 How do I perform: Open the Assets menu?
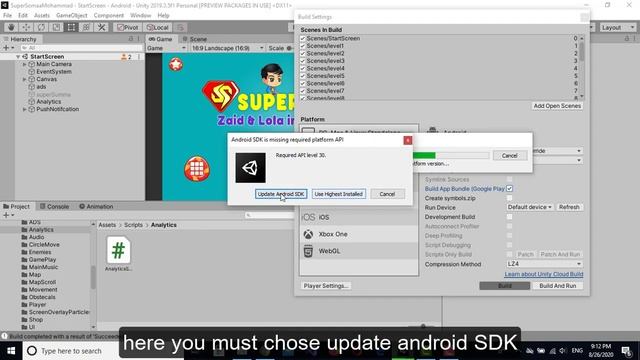42,16
